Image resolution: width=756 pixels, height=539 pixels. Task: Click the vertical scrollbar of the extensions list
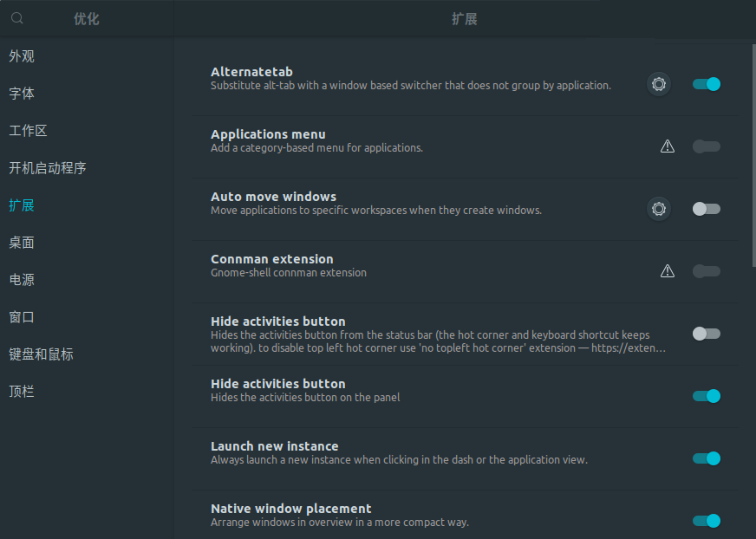753,156
